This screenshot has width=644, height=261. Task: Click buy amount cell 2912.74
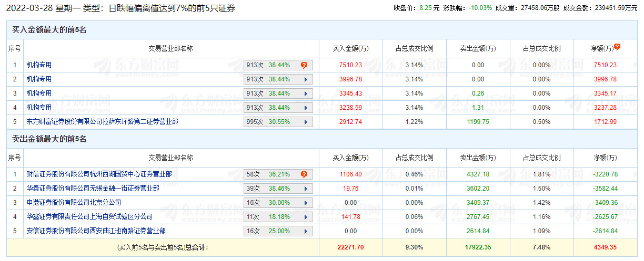(x=351, y=122)
